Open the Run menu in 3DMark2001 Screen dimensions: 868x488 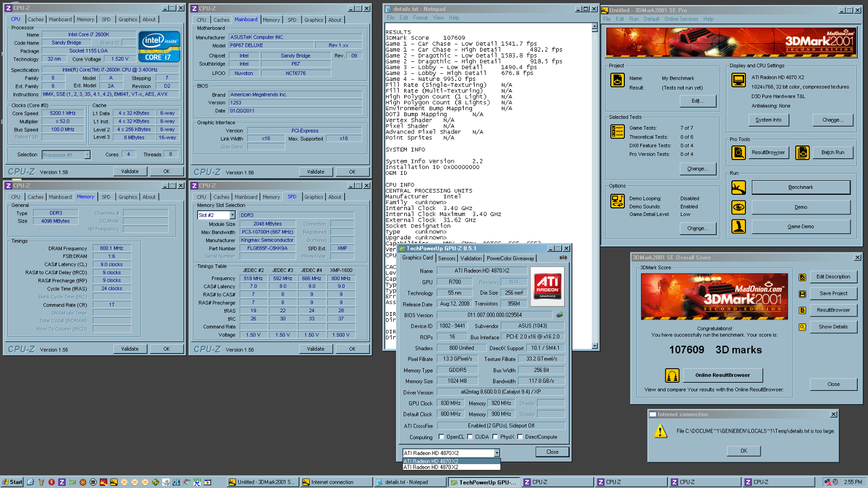pos(634,19)
